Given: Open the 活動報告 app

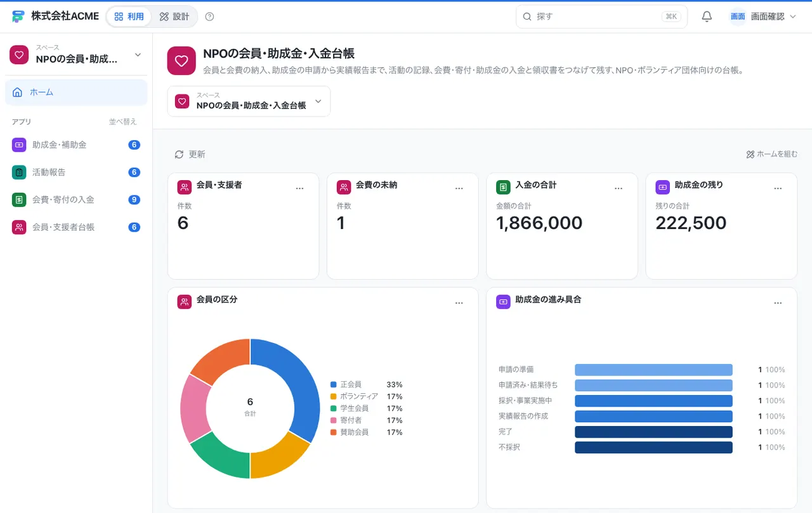Looking at the screenshot, I should pos(76,172).
